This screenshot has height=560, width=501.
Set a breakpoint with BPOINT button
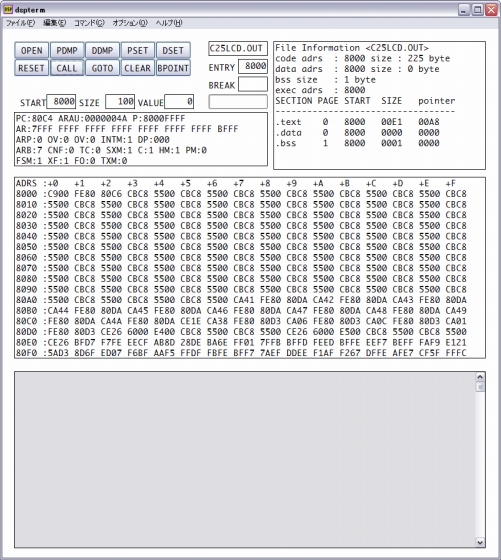[173, 68]
